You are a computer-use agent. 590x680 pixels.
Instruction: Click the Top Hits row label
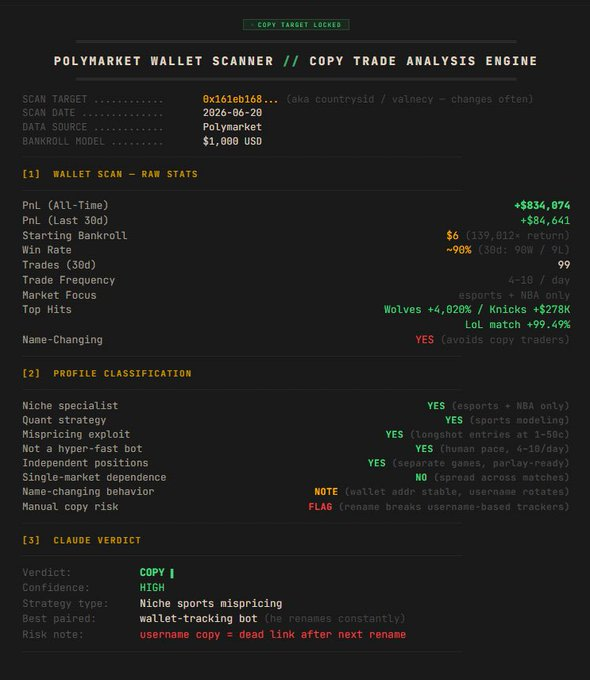pyautogui.click(x=47, y=310)
